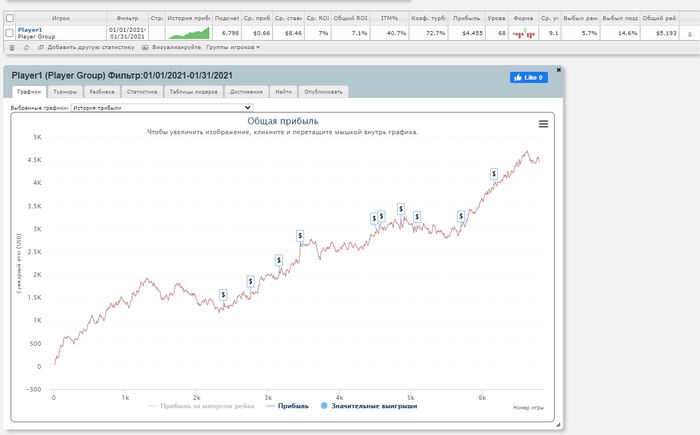Click the $4,455 profit cell
Image resolution: width=700 pixels, height=435 pixels.
pyautogui.click(x=467, y=33)
